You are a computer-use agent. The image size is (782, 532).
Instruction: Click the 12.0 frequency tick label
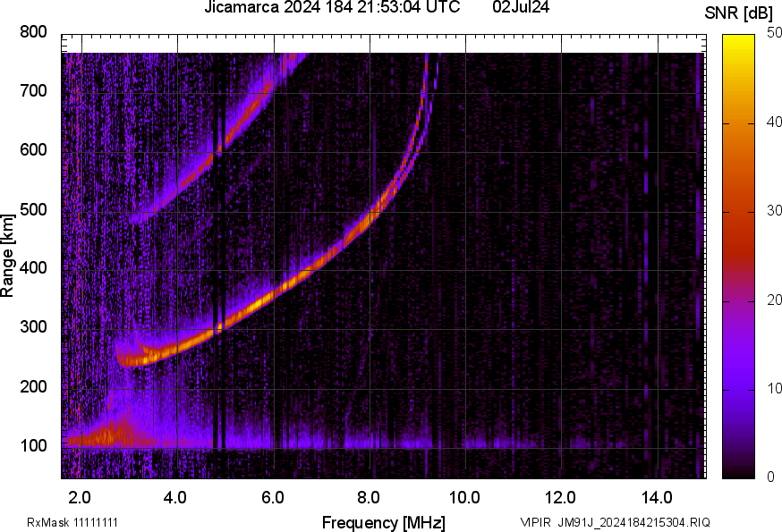[561, 497]
